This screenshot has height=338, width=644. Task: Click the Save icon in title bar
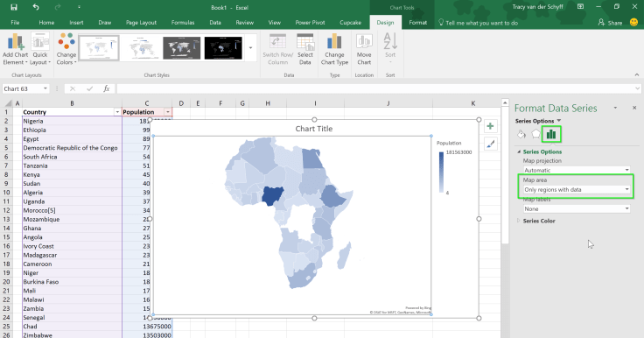click(14, 7)
